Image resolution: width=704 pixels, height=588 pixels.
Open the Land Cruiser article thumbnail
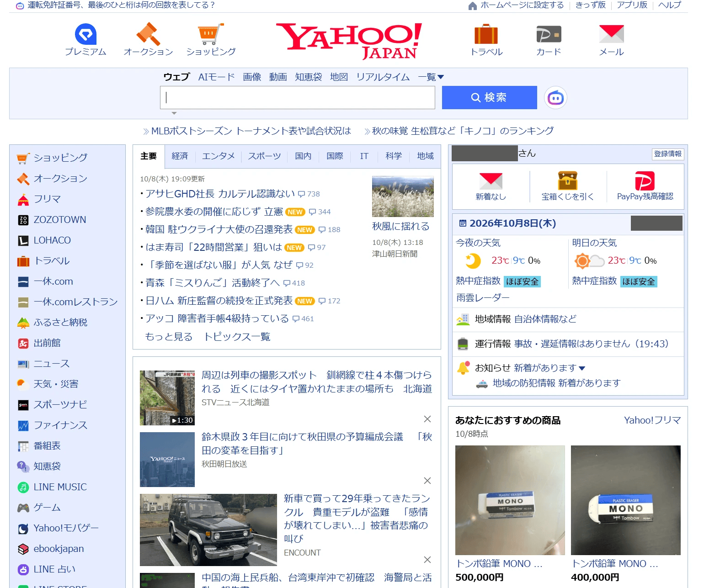click(x=208, y=530)
